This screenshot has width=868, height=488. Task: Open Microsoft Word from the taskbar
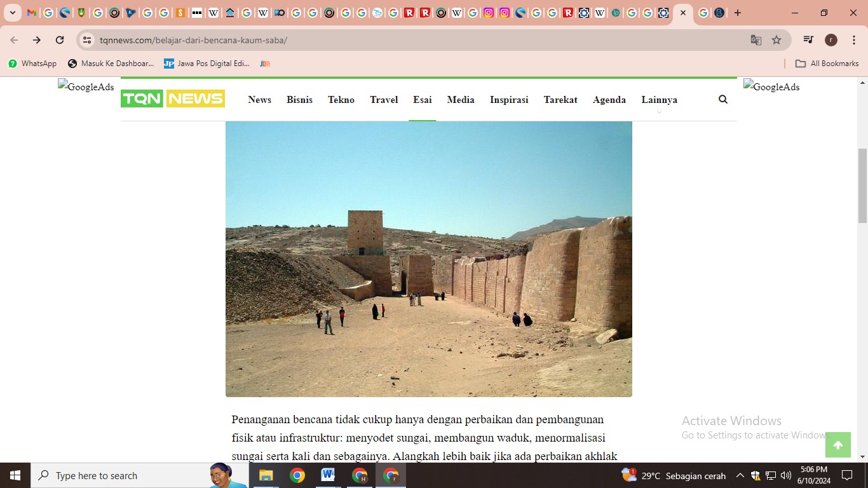coord(328,475)
